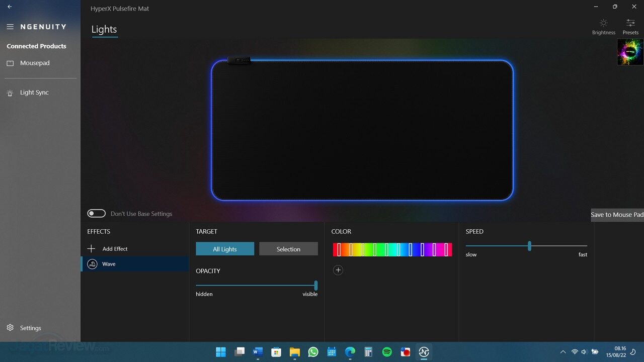Click the Wave effect icon
This screenshot has width=644, height=362.
click(92, 264)
